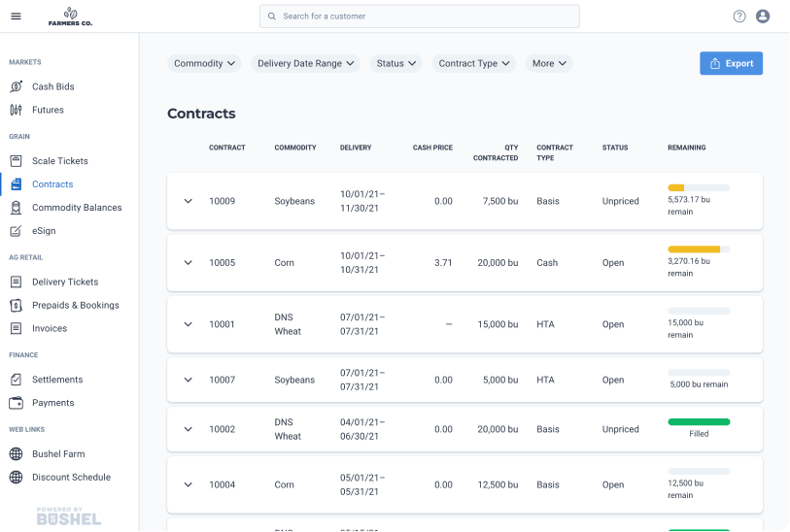Click the Futures candlestick icon
This screenshot has height=532, width=790.
17,110
